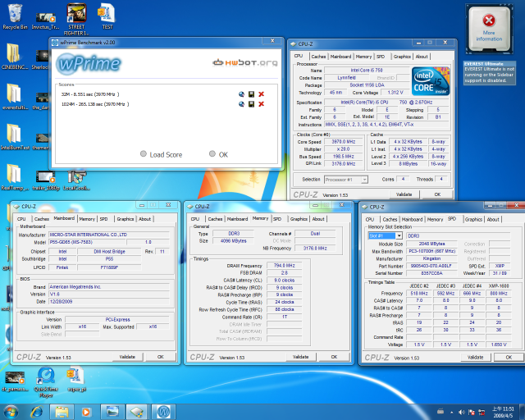525x420 pixels.
Task: Open the QuickTime Player desktop icon
Action: click(46, 381)
